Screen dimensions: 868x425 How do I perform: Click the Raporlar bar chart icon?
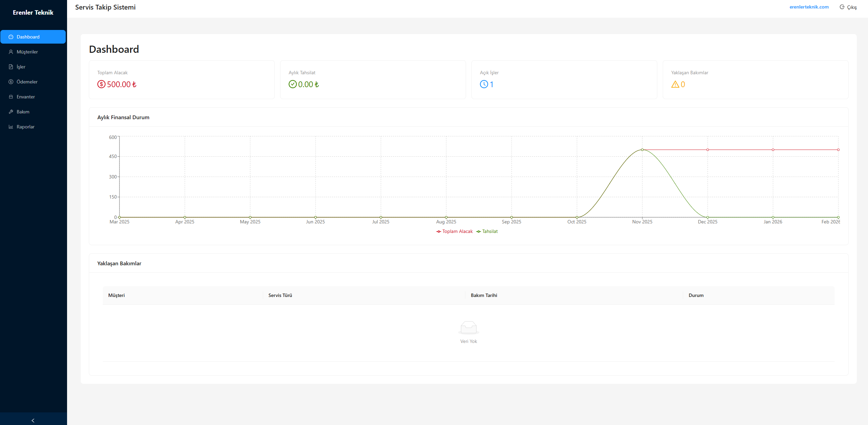pos(11,127)
